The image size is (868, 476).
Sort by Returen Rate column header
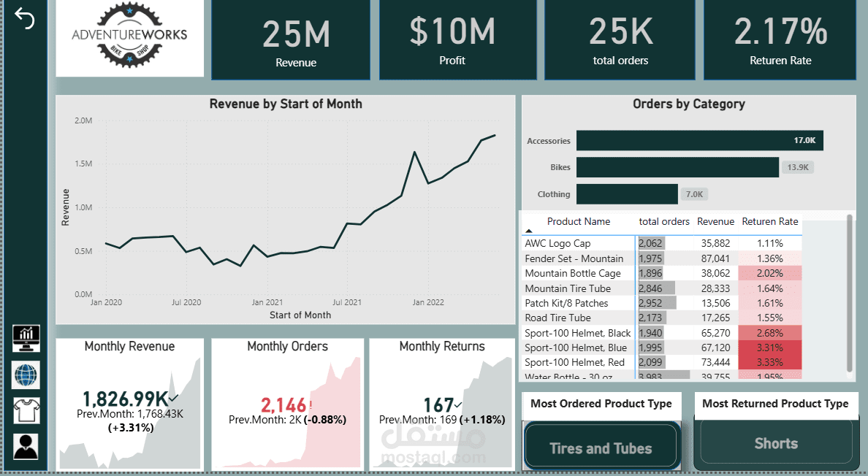[x=770, y=221]
